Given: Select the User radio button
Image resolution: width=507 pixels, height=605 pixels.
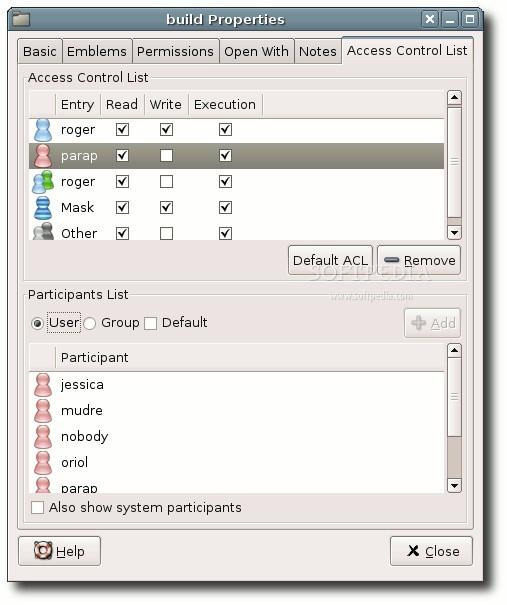Looking at the screenshot, I should coord(37,323).
